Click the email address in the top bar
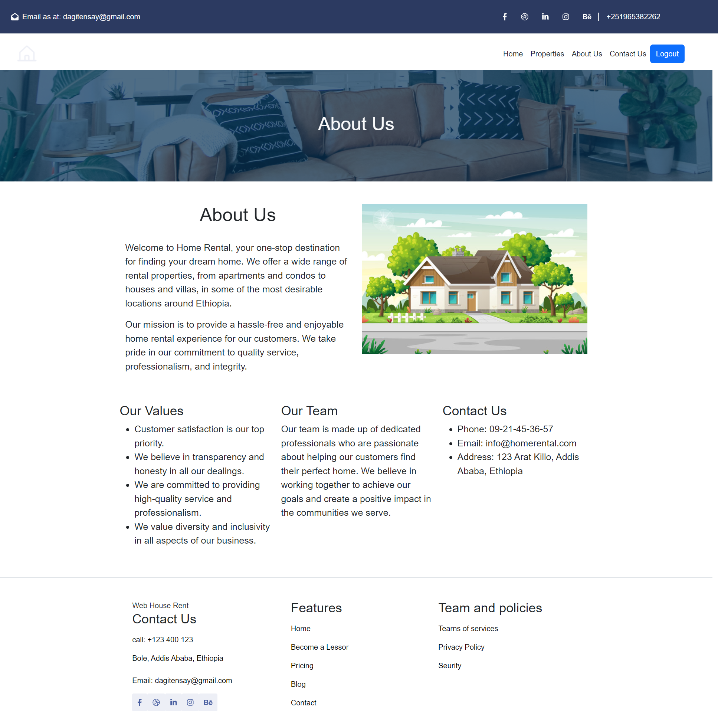 [105, 16]
